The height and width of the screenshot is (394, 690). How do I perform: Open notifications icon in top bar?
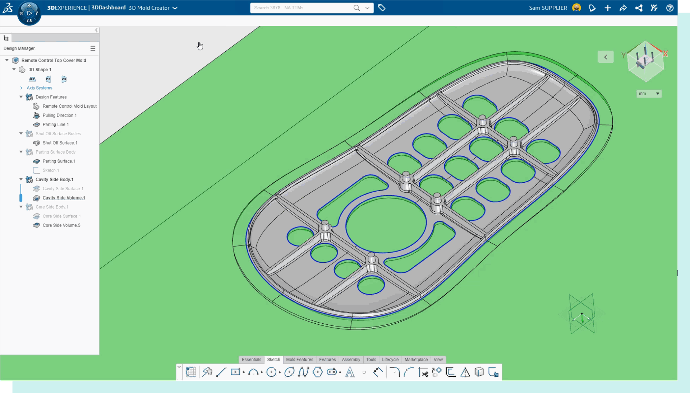click(592, 7)
